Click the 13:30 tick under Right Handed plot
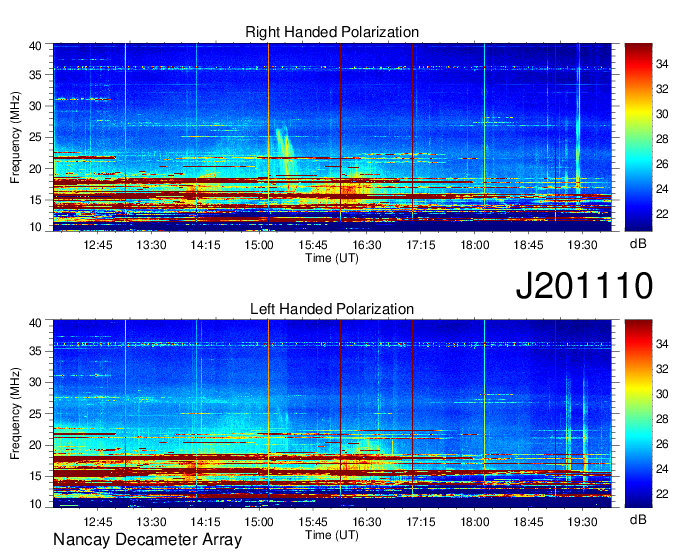 click(152, 245)
